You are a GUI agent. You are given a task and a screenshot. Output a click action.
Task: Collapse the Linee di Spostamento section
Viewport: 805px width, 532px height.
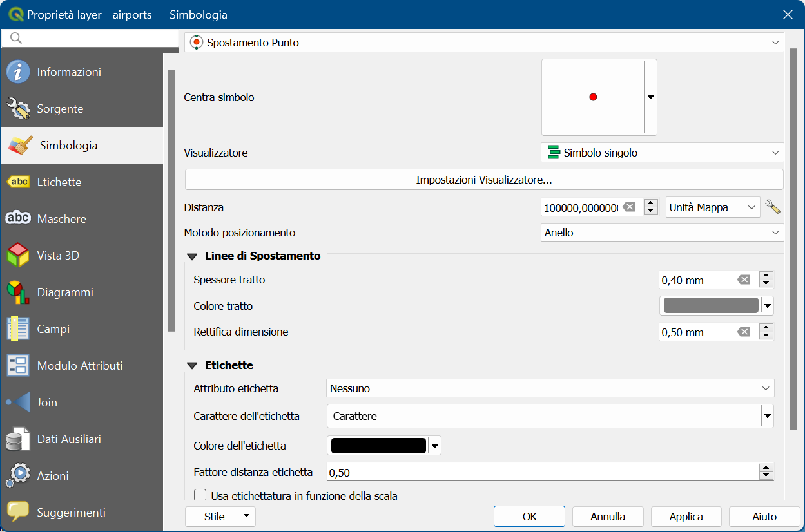coord(191,256)
